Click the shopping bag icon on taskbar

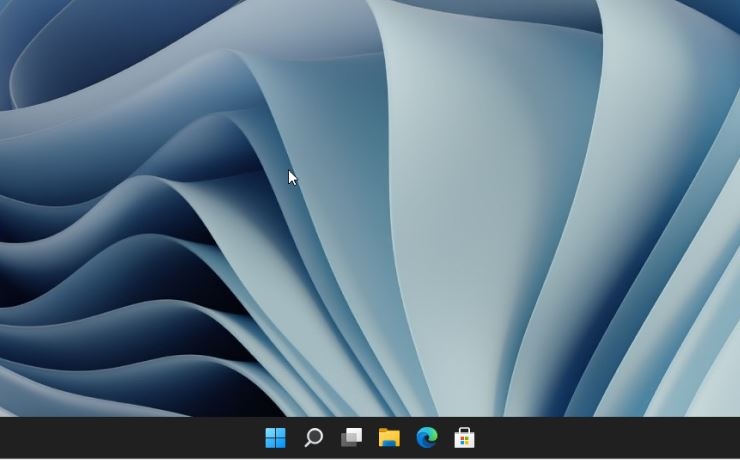pyautogui.click(x=464, y=438)
